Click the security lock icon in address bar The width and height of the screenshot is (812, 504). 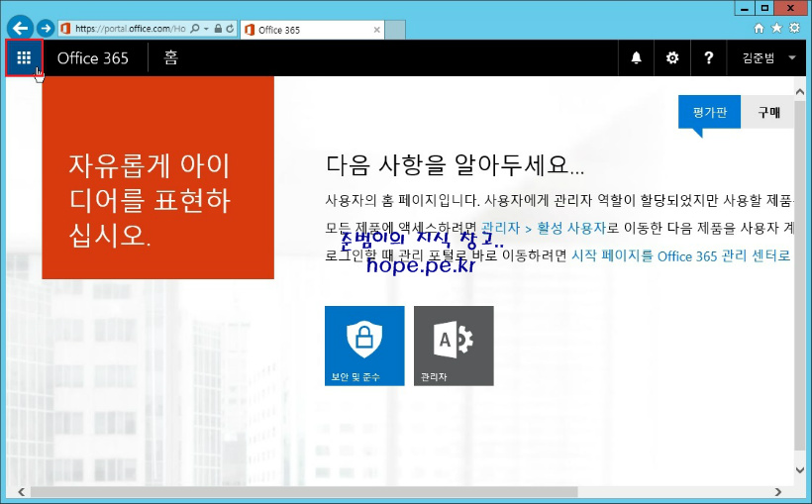[x=218, y=29]
